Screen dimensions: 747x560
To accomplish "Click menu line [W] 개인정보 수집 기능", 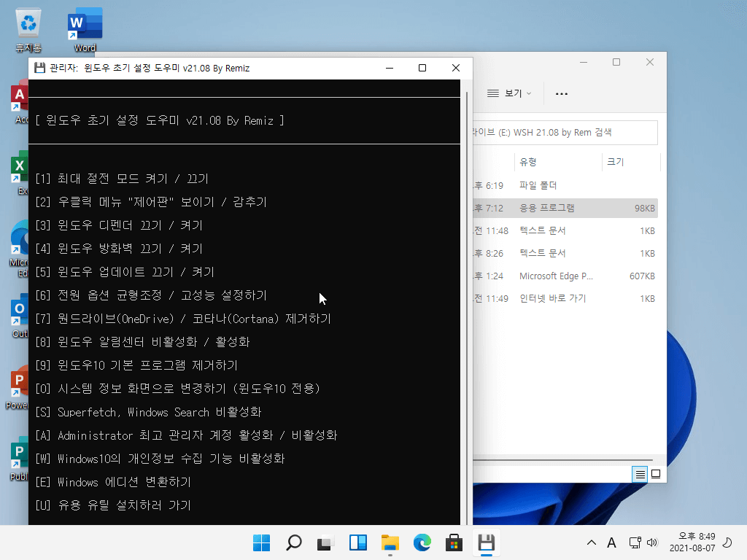I will tap(160, 459).
